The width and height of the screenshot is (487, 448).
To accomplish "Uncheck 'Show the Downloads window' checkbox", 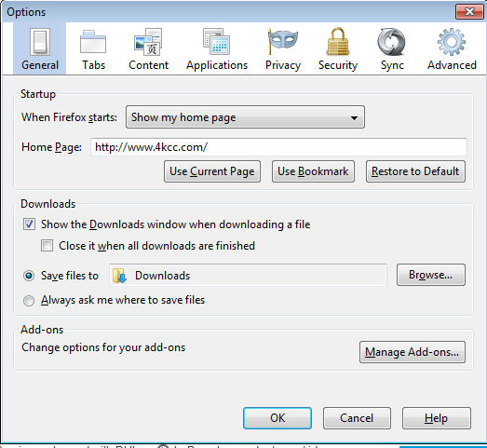I will pyautogui.click(x=29, y=224).
